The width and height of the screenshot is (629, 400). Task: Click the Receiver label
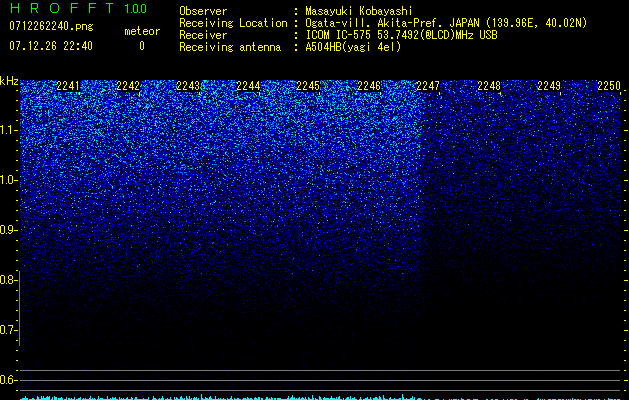click(x=203, y=35)
